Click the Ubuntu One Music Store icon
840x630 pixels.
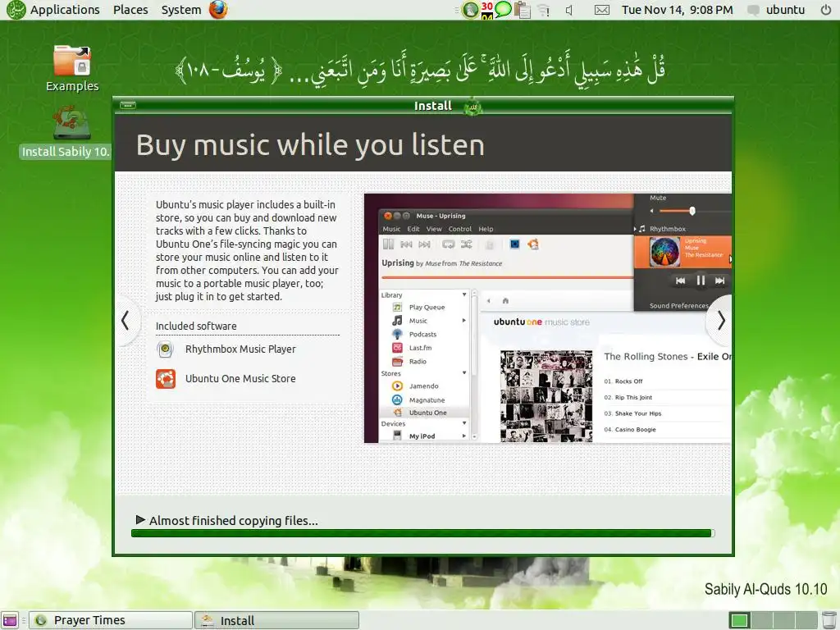166,379
